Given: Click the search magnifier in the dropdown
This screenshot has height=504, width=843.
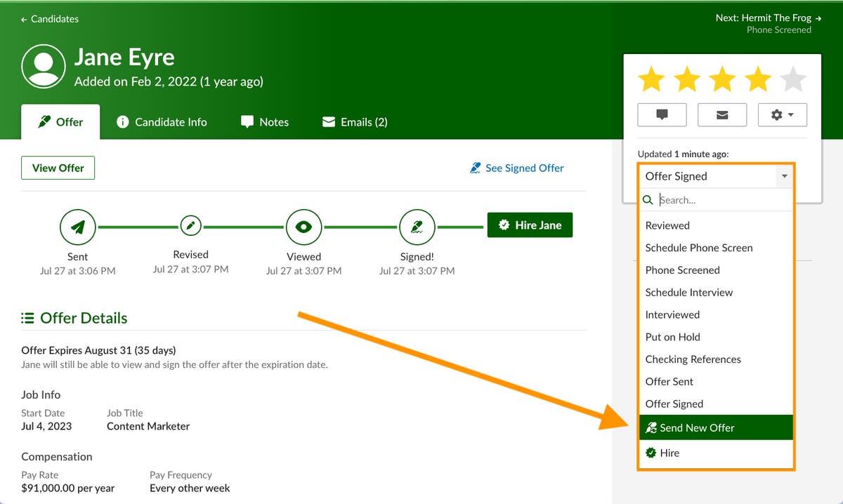Looking at the screenshot, I should pos(648,200).
